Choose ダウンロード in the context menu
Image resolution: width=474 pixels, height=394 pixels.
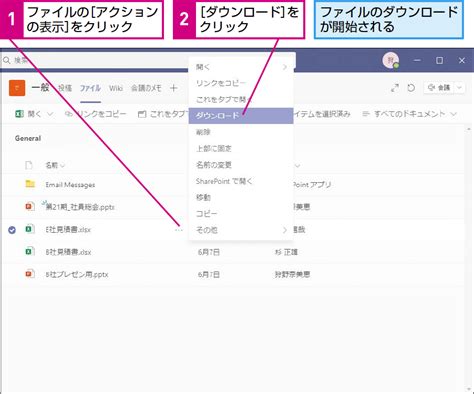pyautogui.click(x=241, y=116)
